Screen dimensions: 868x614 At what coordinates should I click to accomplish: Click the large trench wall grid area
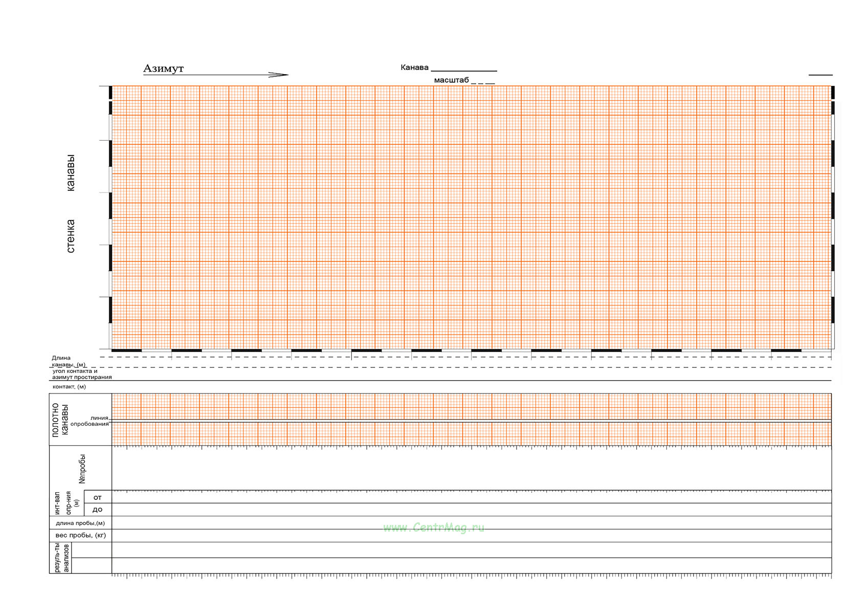pos(472,217)
